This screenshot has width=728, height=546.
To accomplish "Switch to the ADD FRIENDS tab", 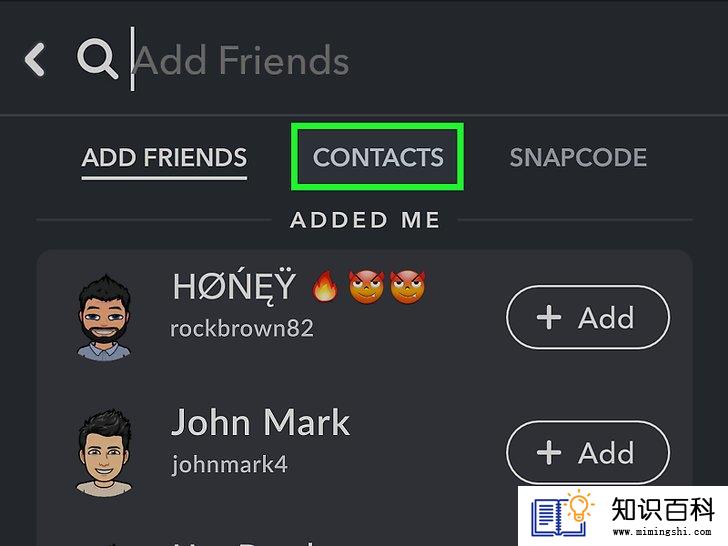I will click(x=164, y=158).
